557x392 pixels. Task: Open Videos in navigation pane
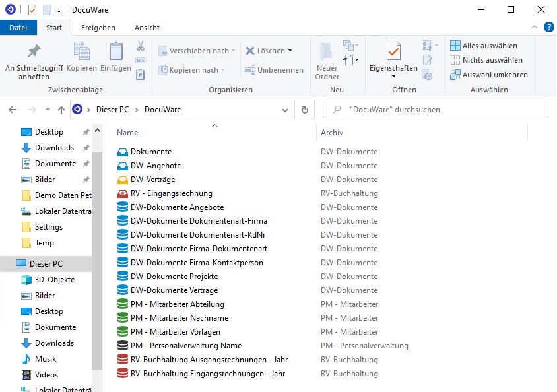46,375
